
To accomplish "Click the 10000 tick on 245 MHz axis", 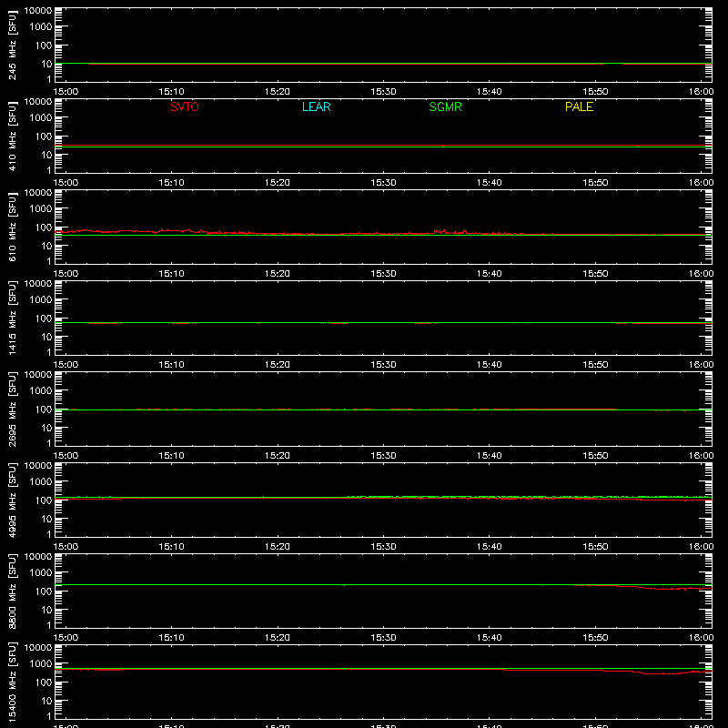I will point(38,11).
